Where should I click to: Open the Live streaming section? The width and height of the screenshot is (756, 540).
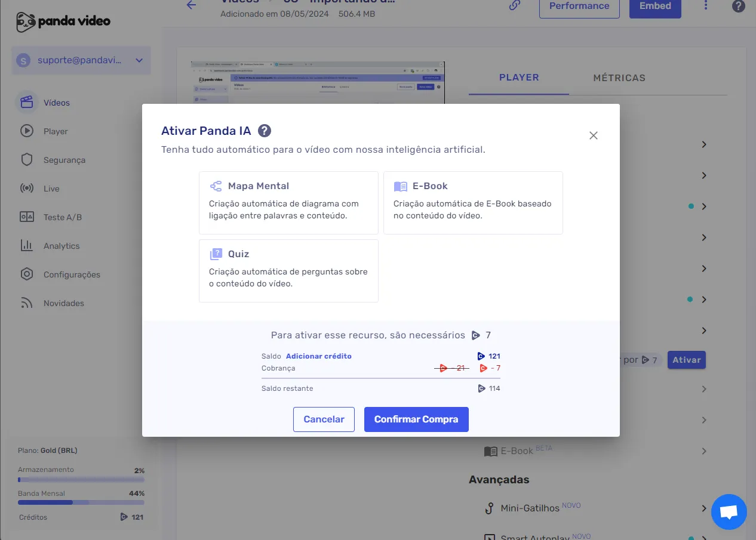pos(52,188)
